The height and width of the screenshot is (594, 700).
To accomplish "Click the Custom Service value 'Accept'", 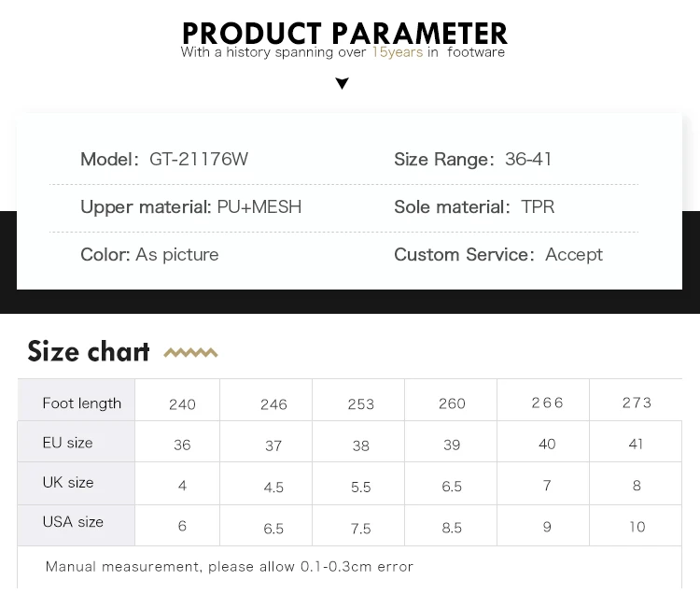I will (574, 255).
